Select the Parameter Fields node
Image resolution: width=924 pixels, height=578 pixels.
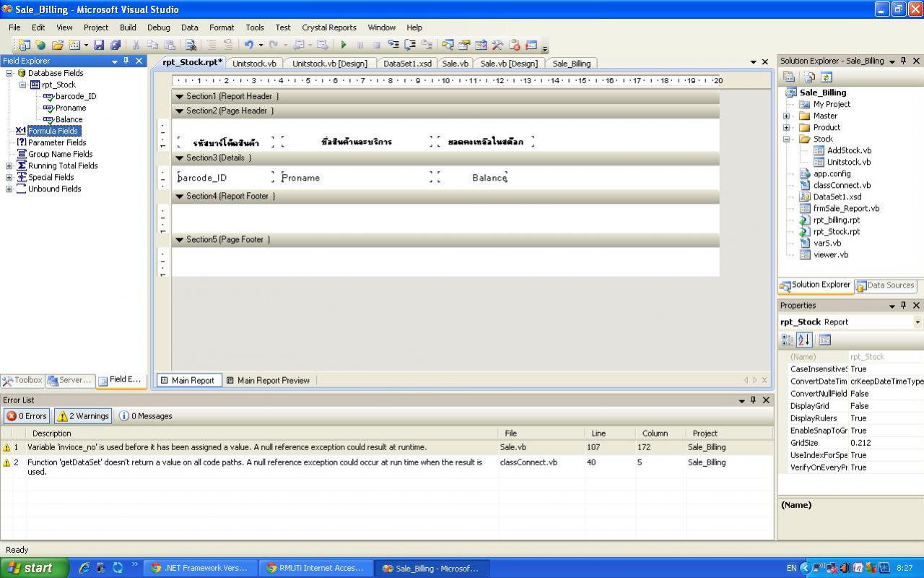coord(57,142)
